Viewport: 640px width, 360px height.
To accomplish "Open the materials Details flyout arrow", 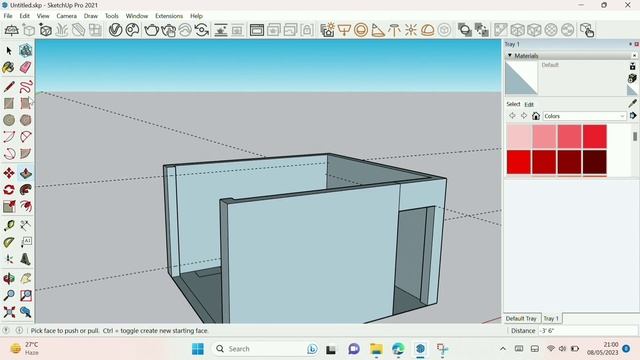I will (633, 116).
